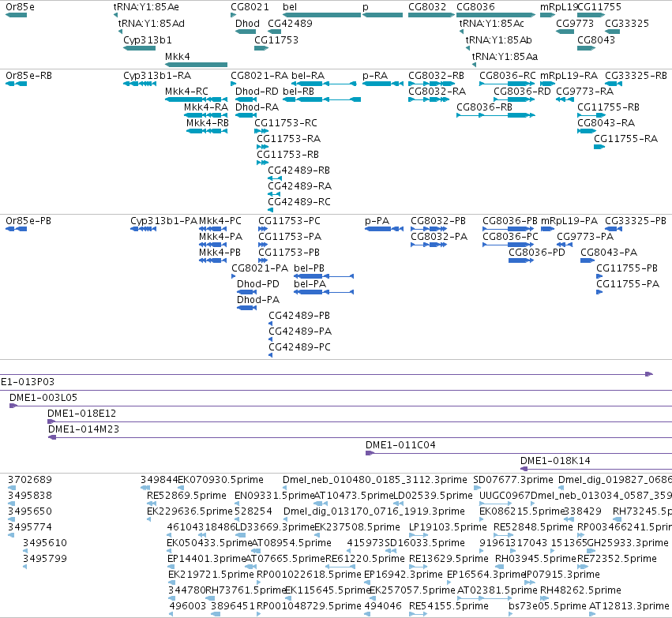Image resolution: width=672 pixels, height=618 pixels.
Task: Click the CG8036-RB transcript label
Action: pos(484,107)
